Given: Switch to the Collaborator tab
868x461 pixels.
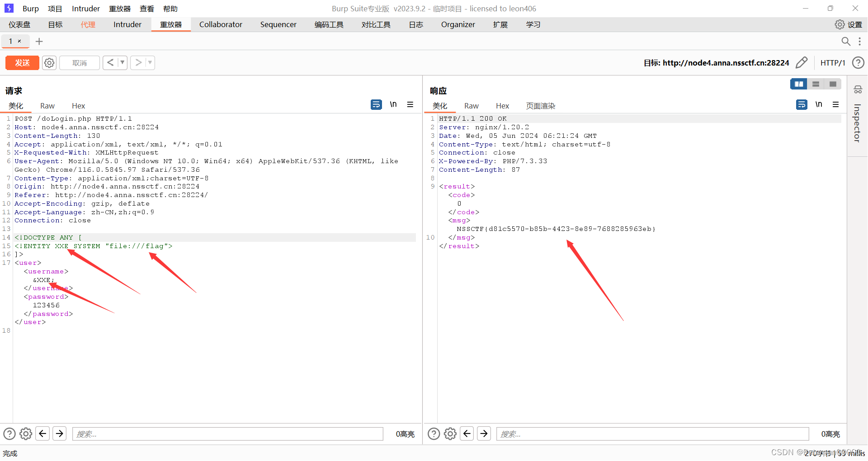Looking at the screenshot, I should pos(221,24).
